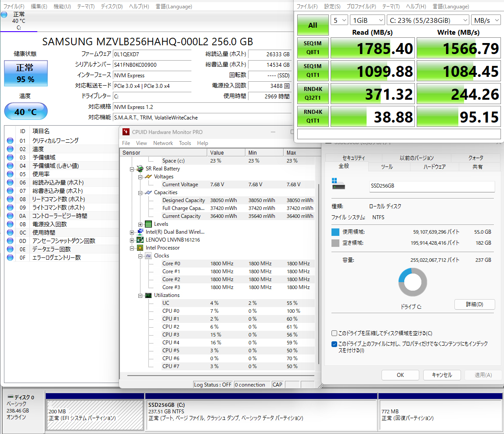The height and width of the screenshot is (434, 504).
Task: Click the Voltages lightning icon
Action: click(x=148, y=177)
